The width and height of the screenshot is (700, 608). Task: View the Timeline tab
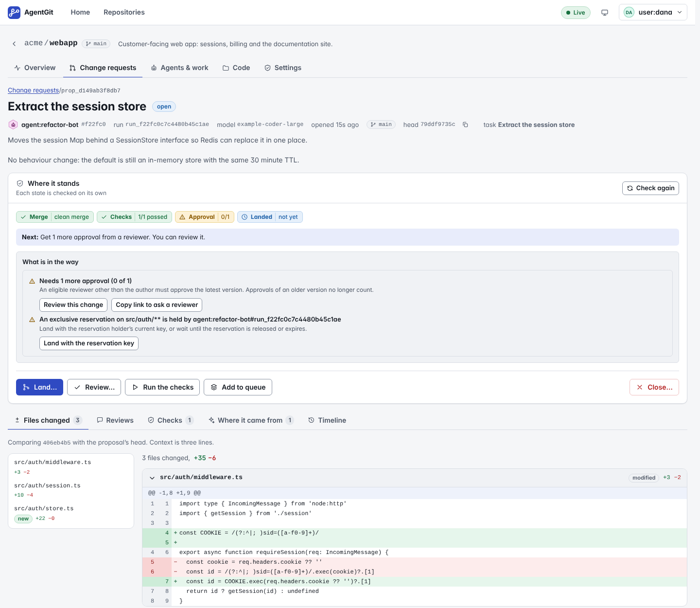327,420
